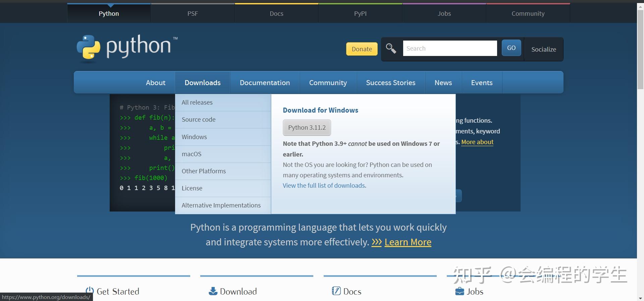Select All releases from Downloads submenu
This screenshot has height=301, width=644.
pos(223,103)
